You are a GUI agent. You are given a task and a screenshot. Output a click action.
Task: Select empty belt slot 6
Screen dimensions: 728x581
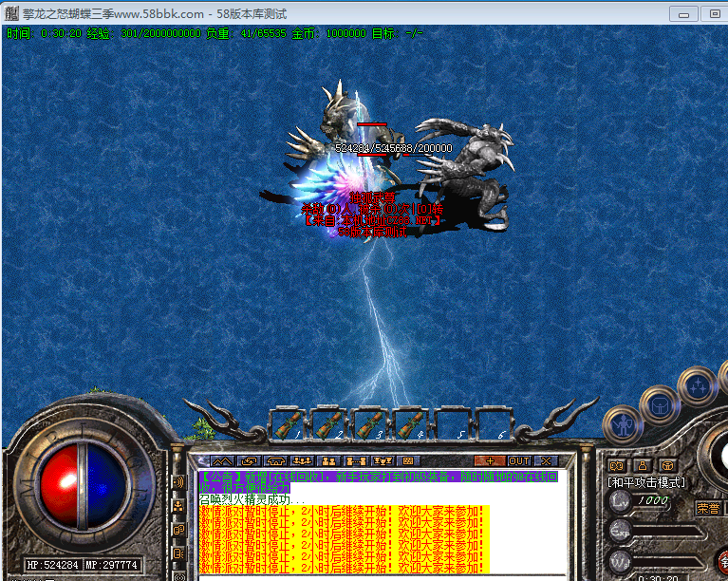(493, 425)
